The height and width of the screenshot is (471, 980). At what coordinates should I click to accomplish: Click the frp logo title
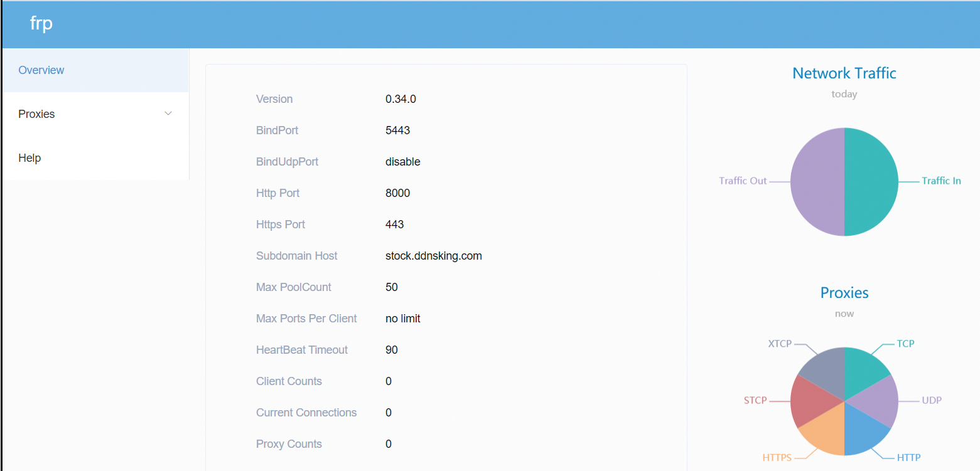pyautogui.click(x=41, y=24)
